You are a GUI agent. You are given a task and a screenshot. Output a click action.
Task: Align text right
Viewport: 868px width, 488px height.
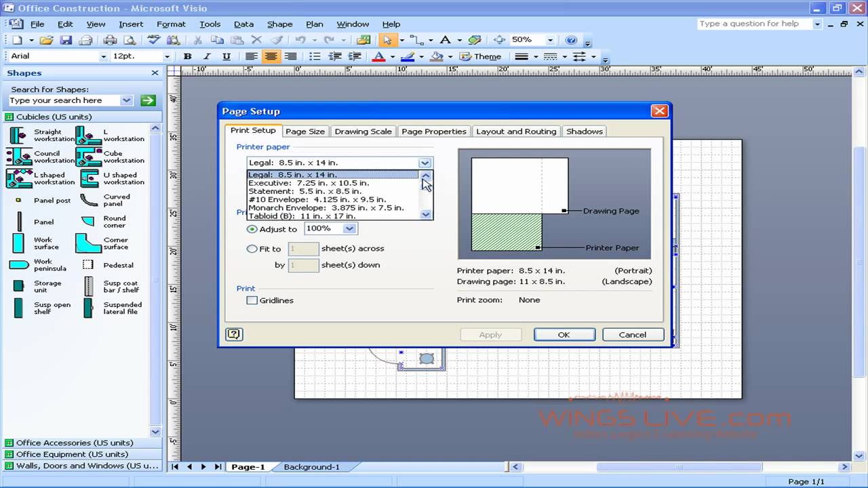pyautogui.click(x=291, y=56)
